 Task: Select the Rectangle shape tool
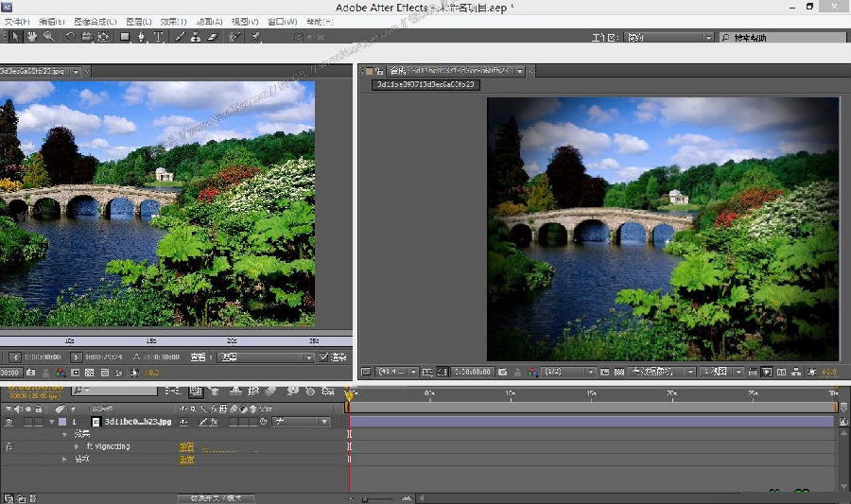[124, 37]
